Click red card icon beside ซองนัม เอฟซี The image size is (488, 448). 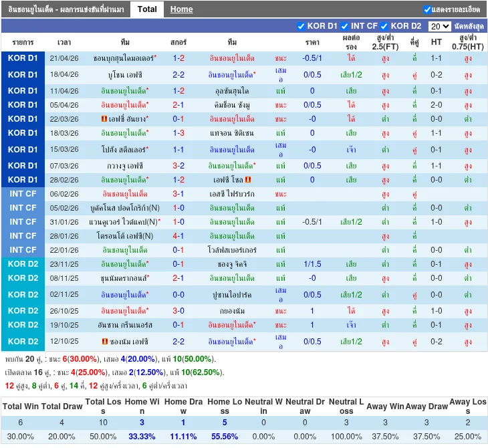point(105,342)
